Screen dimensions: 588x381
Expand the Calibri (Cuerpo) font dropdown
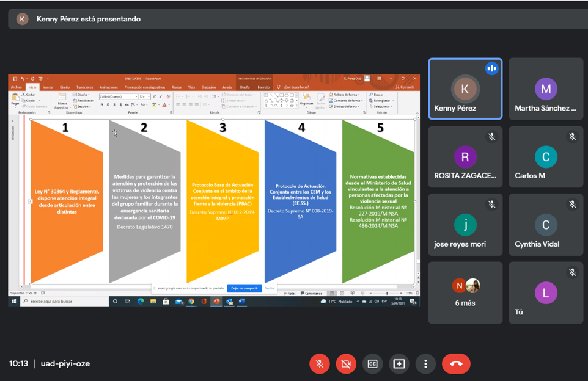click(134, 97)
